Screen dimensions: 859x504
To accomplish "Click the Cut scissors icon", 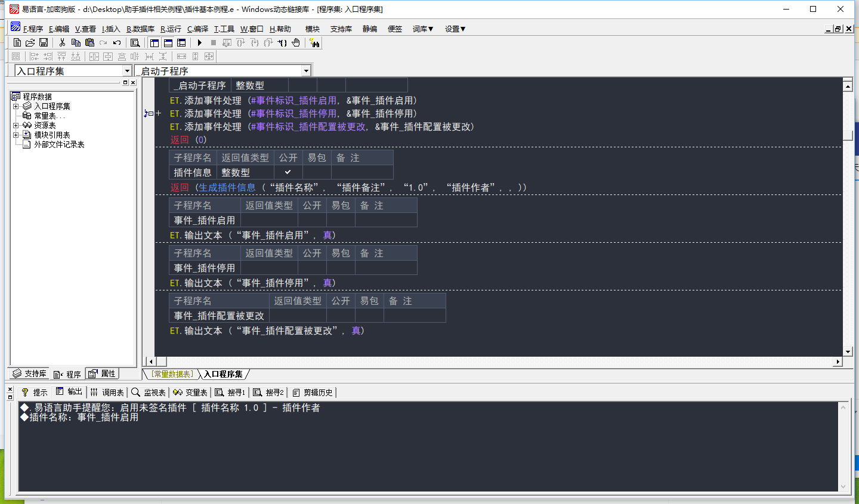I will tap(62, 43).
